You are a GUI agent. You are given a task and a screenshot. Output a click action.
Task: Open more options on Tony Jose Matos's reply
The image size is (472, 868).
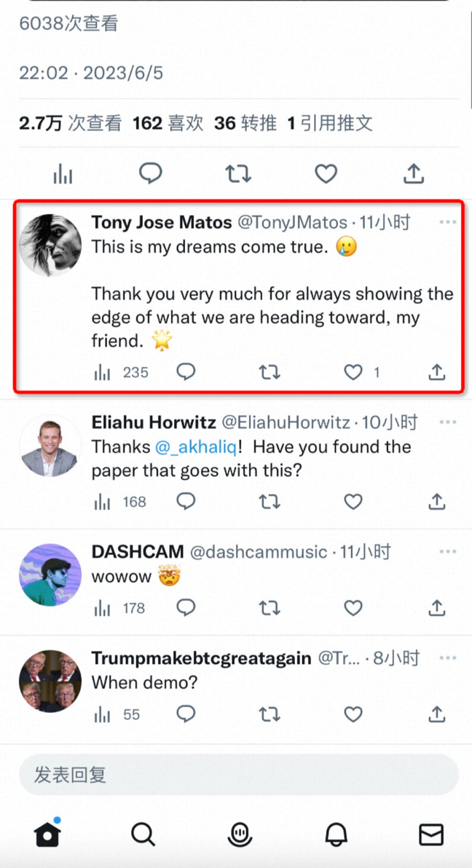447,222
